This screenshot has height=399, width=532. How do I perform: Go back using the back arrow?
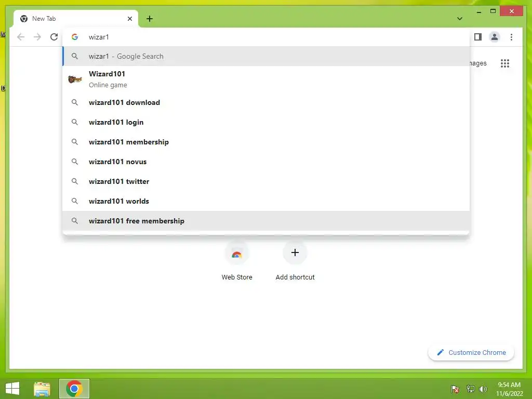[21, 37]
